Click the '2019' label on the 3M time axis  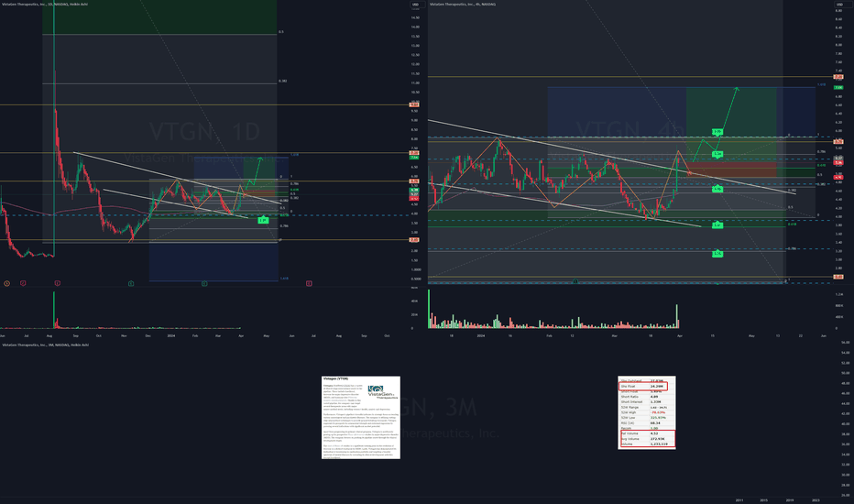point(790,500)
